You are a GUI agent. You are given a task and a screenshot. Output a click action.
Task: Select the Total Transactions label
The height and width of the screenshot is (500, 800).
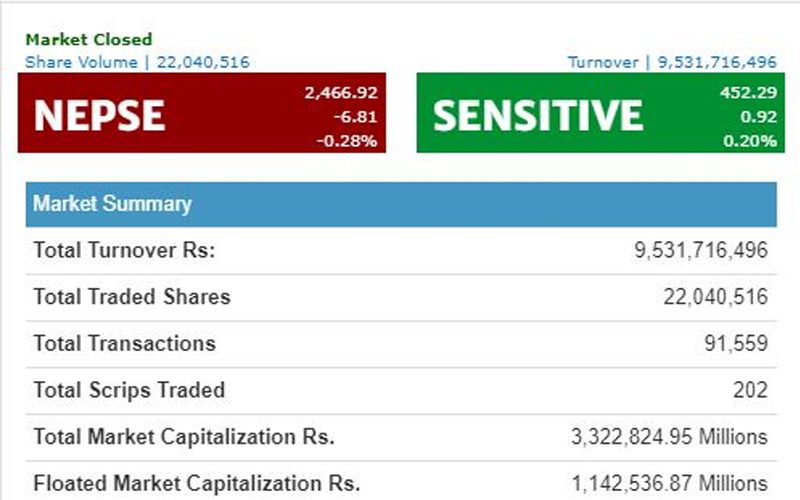(x=124, y=344)
